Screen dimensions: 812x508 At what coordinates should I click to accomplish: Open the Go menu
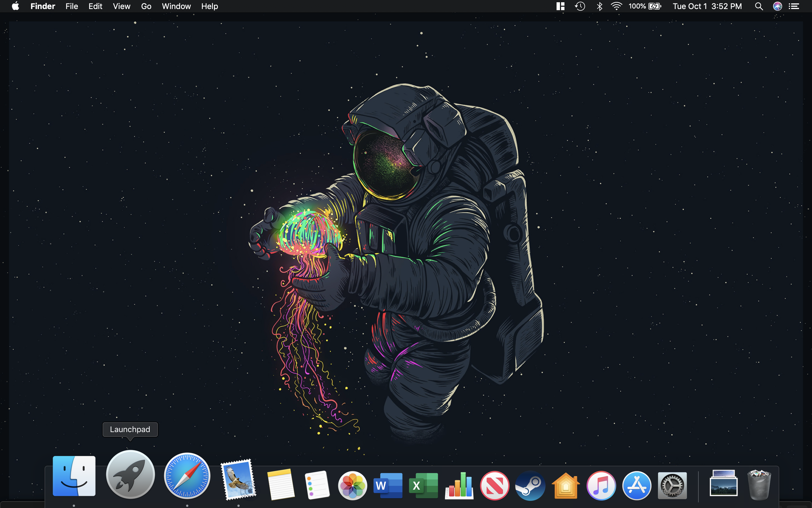pyautogui.click(x=146, y=6)
